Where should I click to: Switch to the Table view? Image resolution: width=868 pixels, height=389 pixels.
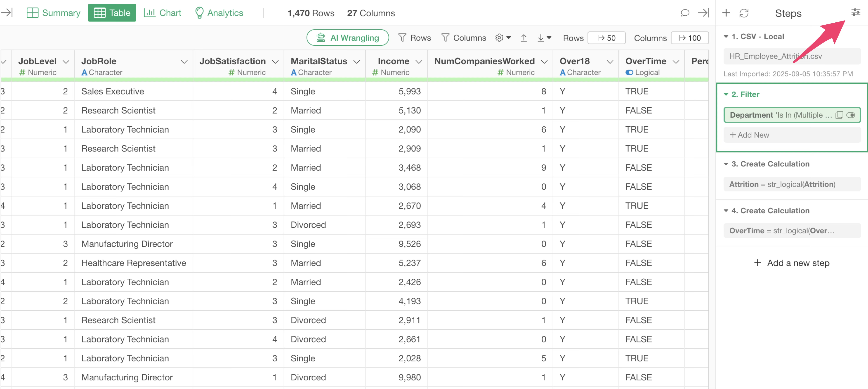(x=112, y=13)
